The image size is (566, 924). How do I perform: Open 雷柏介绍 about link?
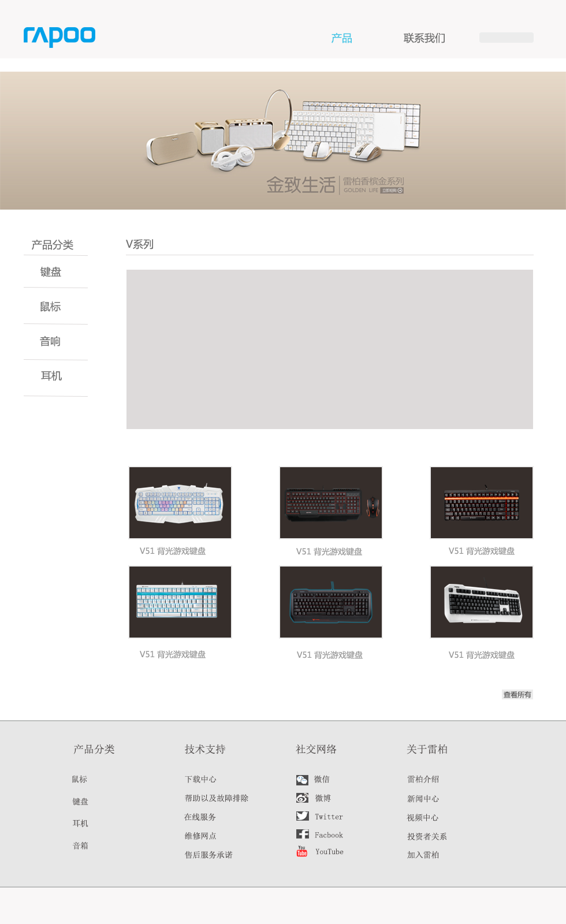[423, 780]
